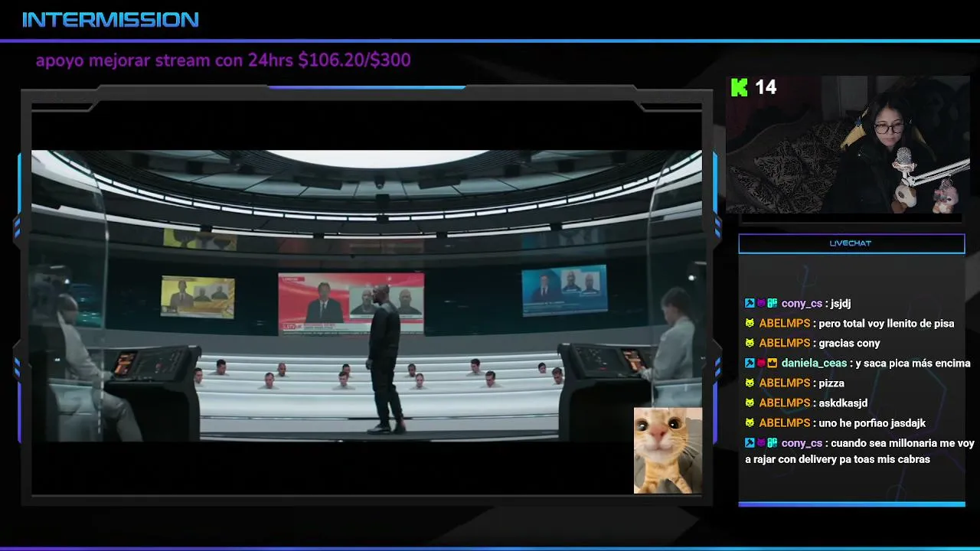The image size is (980, 551).
Task: Click the message "pero total voy llenito de pisa"
Action: [887, 324]
